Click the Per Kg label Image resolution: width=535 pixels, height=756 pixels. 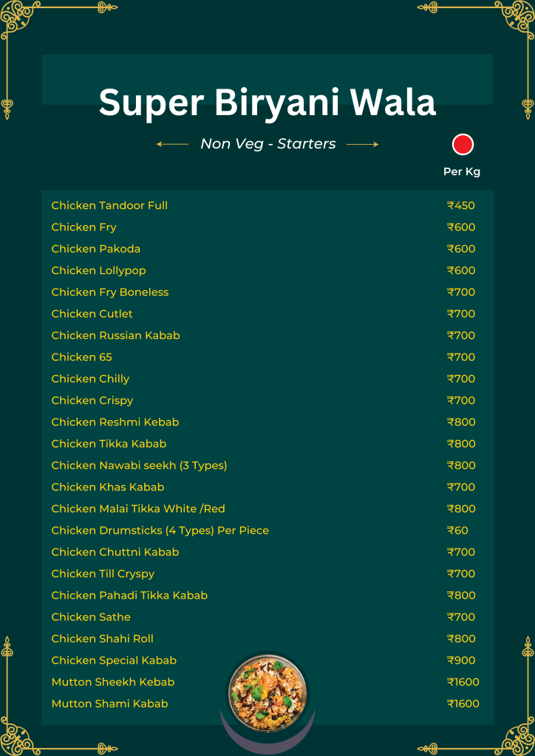click(462, 171)
